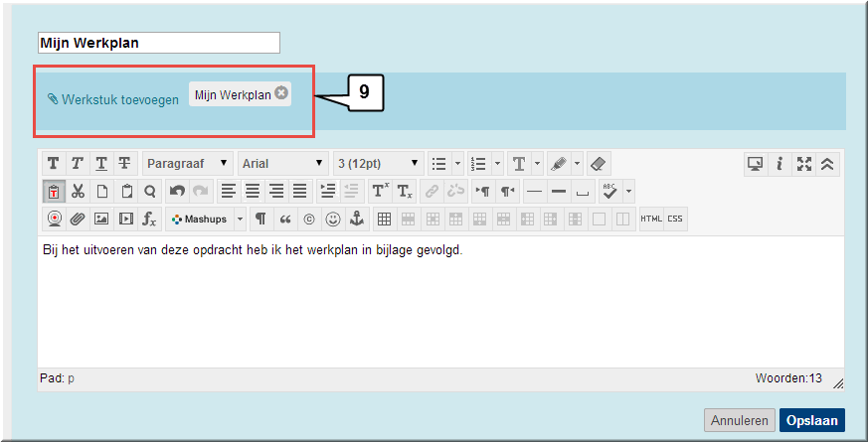Open the Paragraaf format dropdown
Screen dimensions: 868x442
pyautogui.click(x=188, y=164)
